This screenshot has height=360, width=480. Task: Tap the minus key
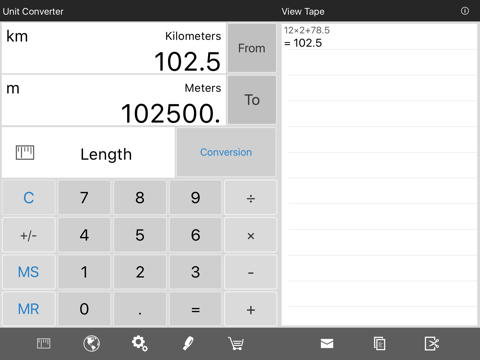(251, 272)
